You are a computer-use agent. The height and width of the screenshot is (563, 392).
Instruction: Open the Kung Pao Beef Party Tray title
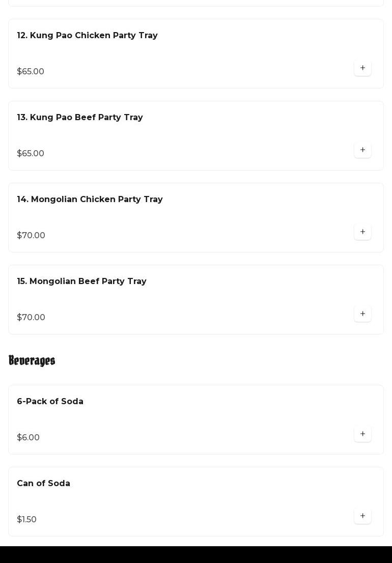80,118
